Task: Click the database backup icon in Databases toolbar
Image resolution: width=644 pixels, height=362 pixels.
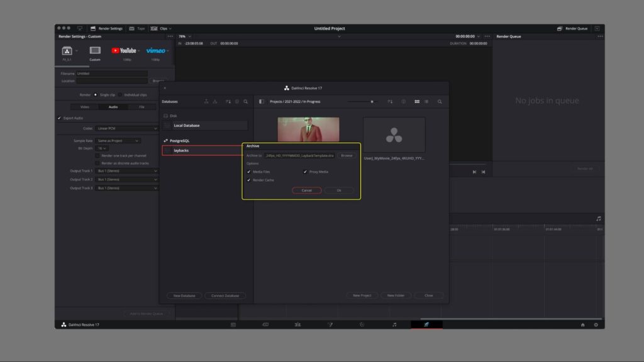Action: pos(206,101)
